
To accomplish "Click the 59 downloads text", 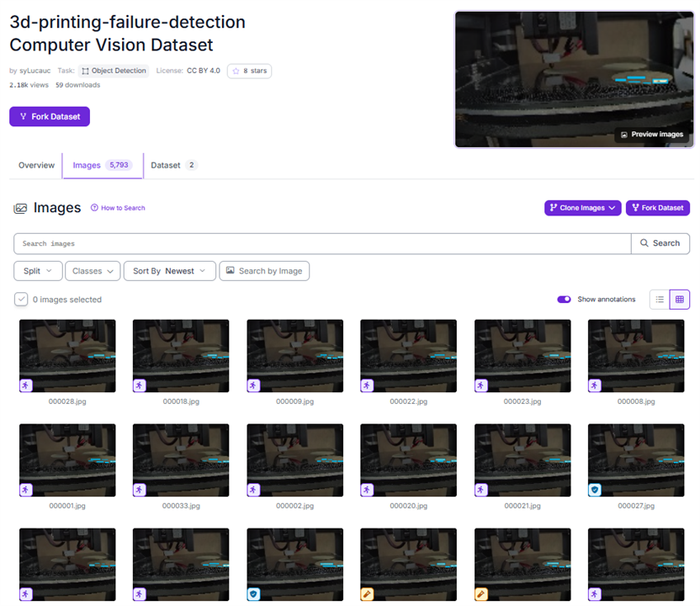I will point(77,85).
